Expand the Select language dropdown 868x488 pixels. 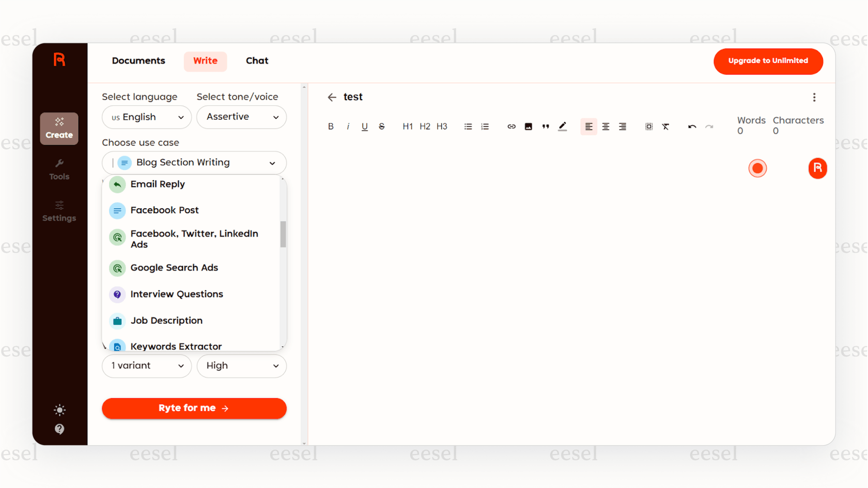click(x=146, y=117)
